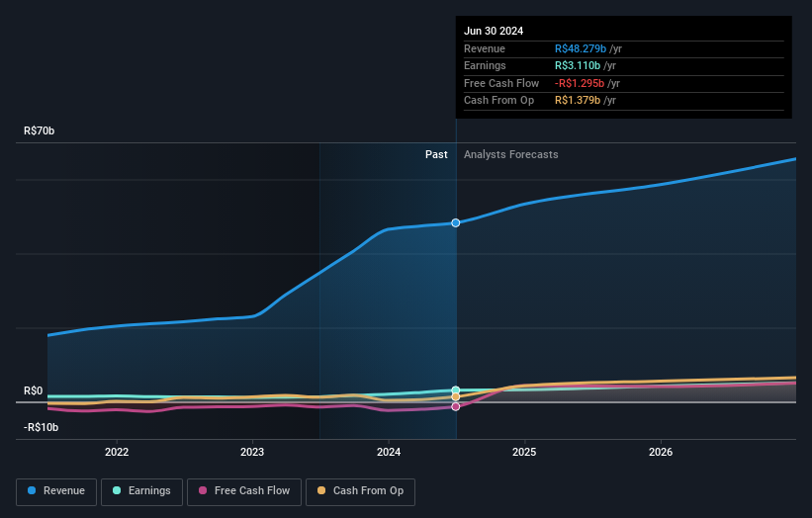Select the 2026 x-axis label
Viewport: 812px width, 518px height.
point(661,452)
